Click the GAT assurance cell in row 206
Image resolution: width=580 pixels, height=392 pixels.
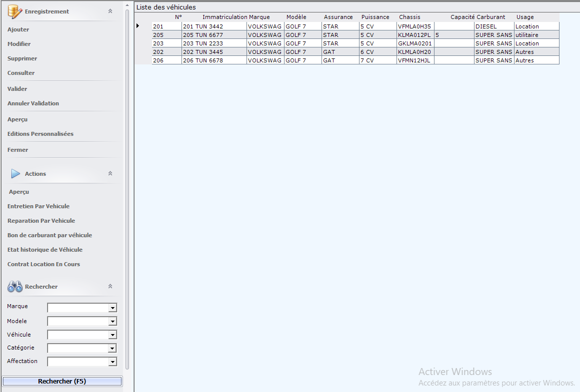click(x=340, y=60)
